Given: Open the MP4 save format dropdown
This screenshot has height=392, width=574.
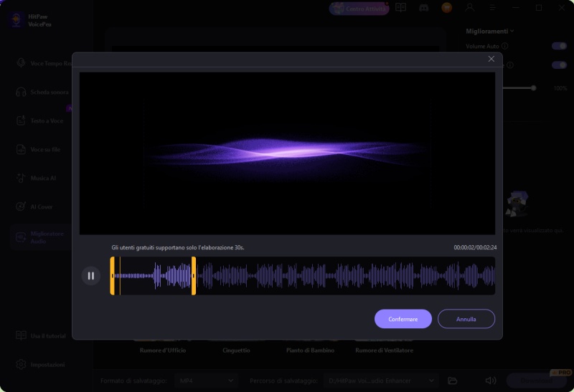Looking at the screenshot, I should 207,381.
